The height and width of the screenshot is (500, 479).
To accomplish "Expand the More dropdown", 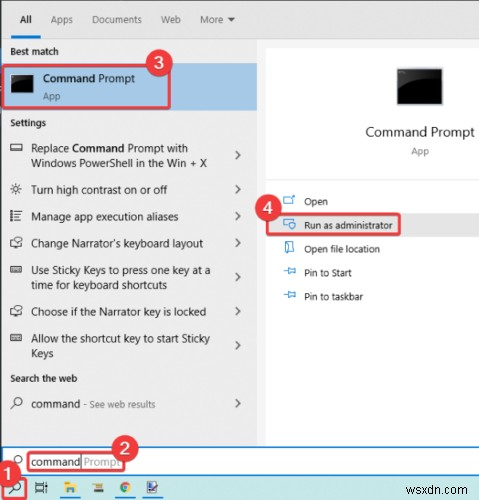I will 217,20.
